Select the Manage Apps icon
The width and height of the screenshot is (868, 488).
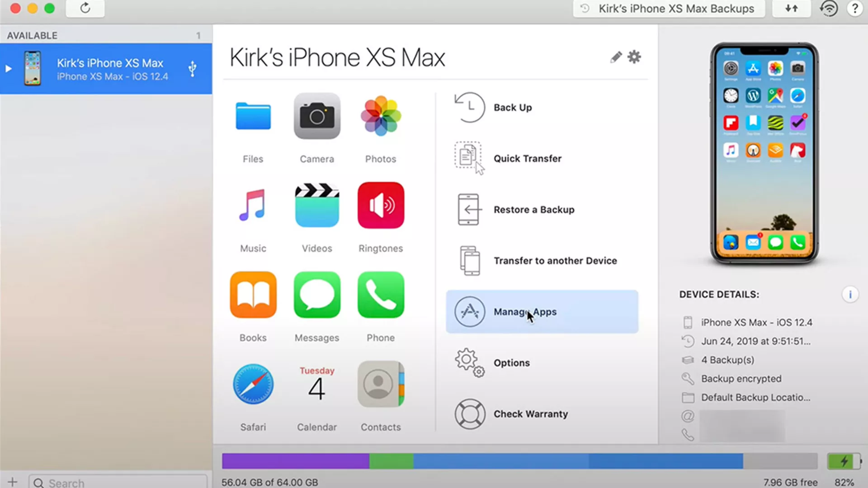469,311
